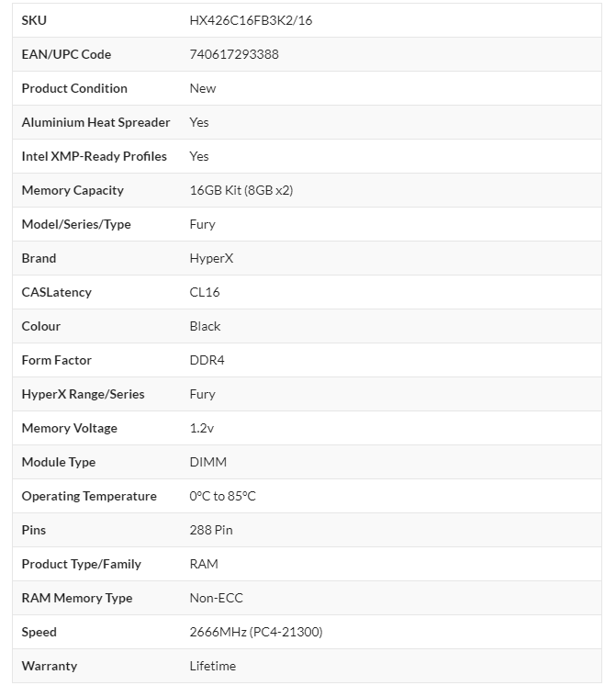Click the CL16 latency value

click(x=205, y=292)
